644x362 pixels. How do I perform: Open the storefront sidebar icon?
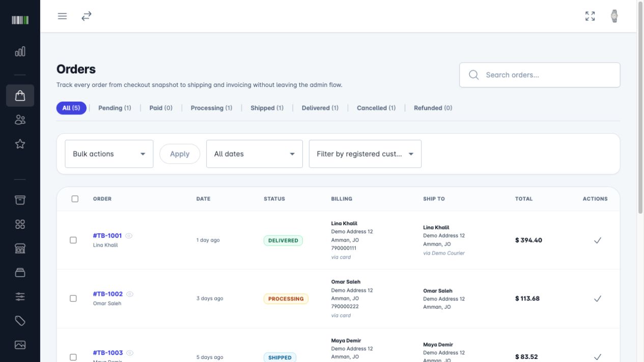pyautogui.click(x=20, y=248)
